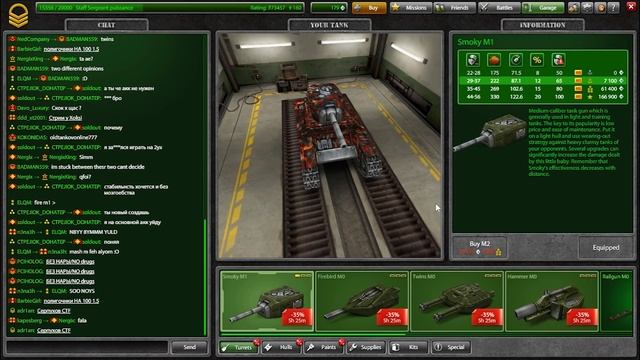Click the chat vertical scrollbar
Viewport: 640px width, 360px height.
[205, 278]
